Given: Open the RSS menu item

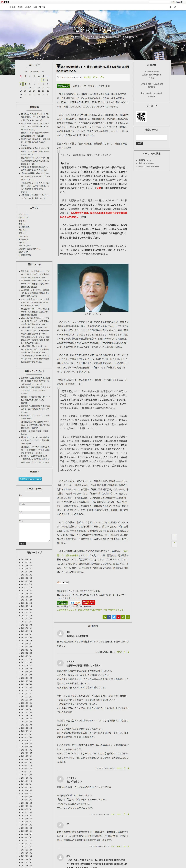Looking at the screenshot, I should click(35, 7).
